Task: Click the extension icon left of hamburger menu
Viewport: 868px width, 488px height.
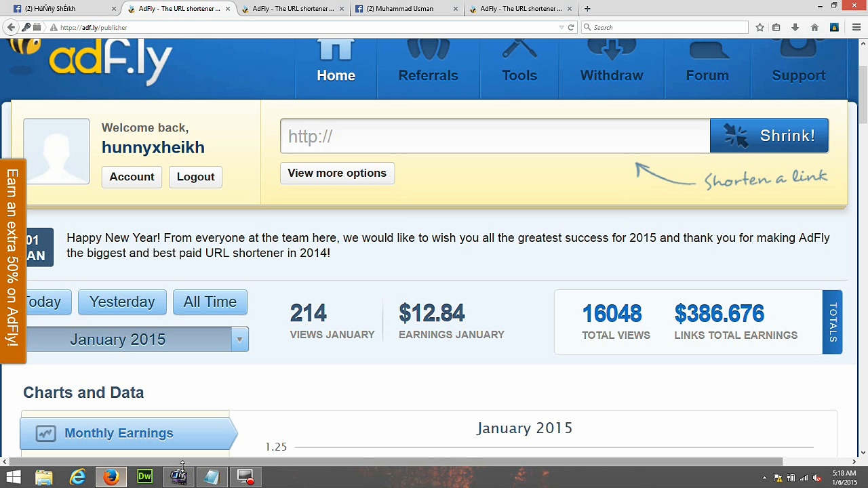Action: pos(835,27)
